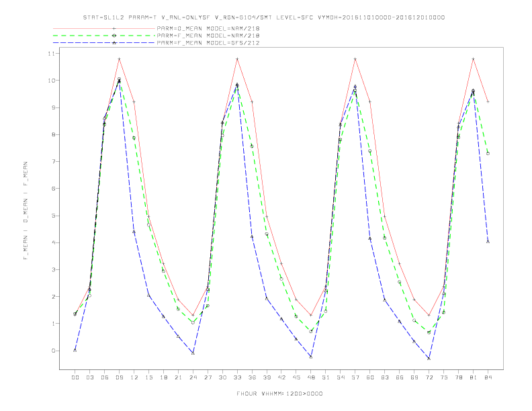Click y-axis tick label 8

53,134
